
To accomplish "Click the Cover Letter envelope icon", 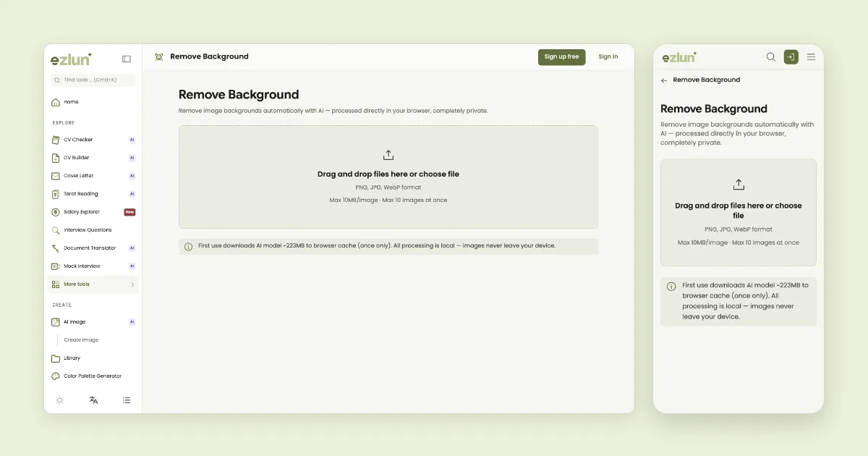I will (x=56, y=176).
